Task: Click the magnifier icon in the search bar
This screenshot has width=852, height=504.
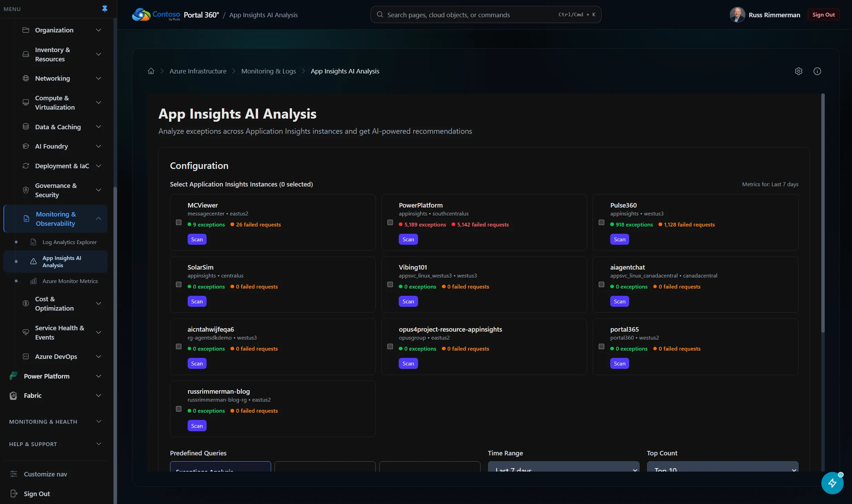Action: 380,14
